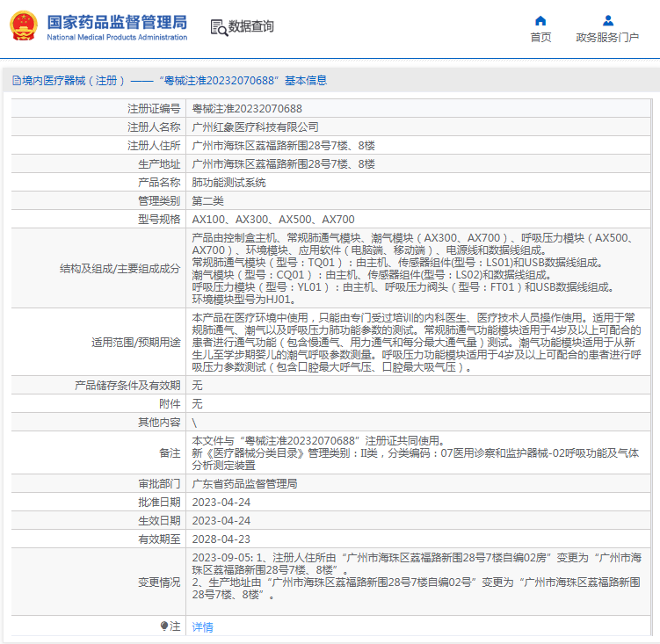The height and width of the screenshot is (644, 660).
Task: Click the 变更情况 label
Action: pyautogui.click(x=159, y=582)
